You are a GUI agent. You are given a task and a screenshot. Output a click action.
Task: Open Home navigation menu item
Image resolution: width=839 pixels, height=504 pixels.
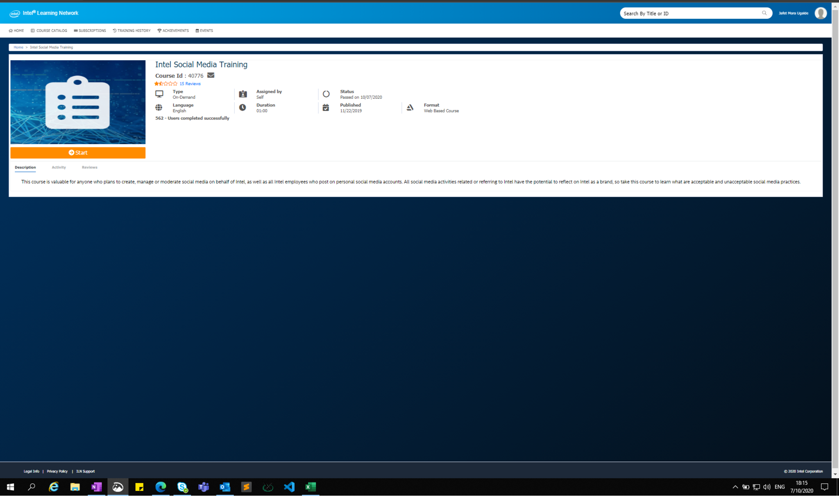[16, 31]
